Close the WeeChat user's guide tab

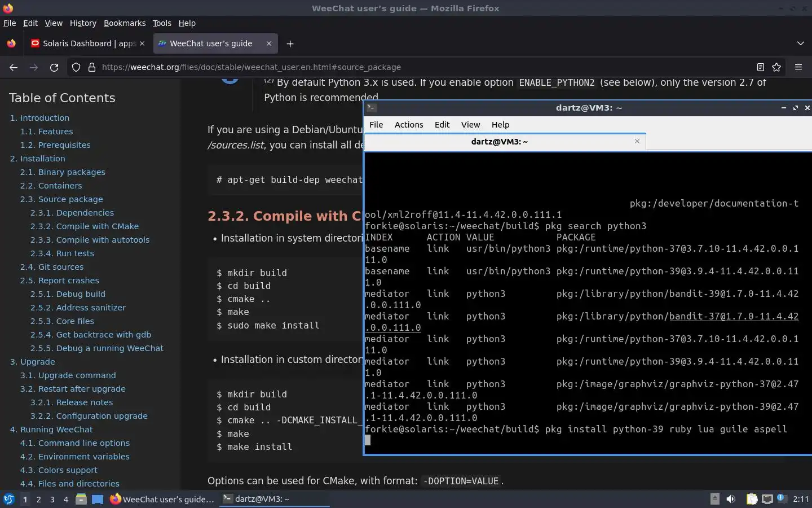coord(269,43)
